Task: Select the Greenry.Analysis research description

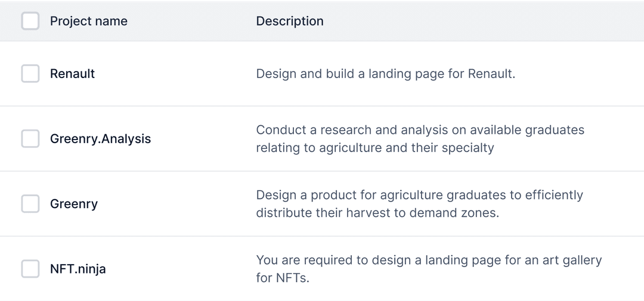Action: pos(420,139)
